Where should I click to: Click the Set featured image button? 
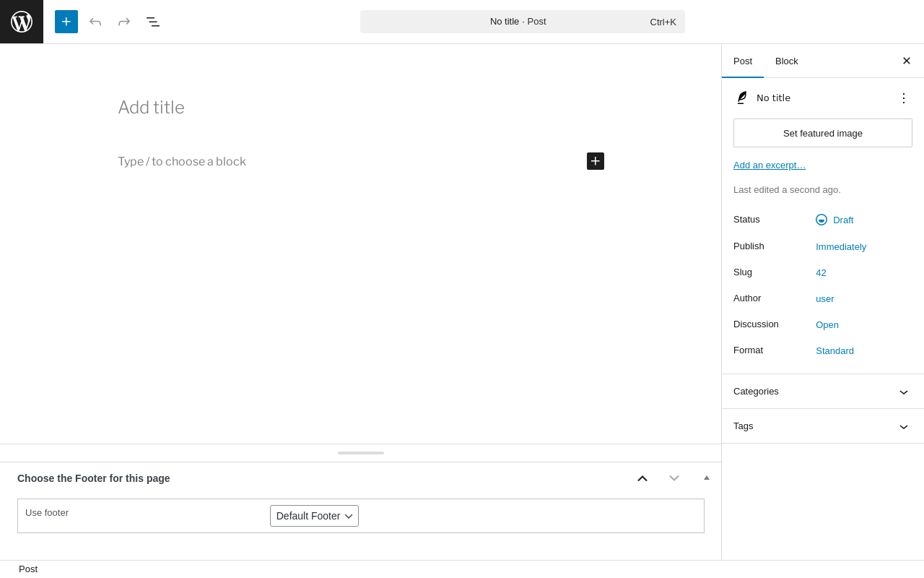click(x=823, y=133)
